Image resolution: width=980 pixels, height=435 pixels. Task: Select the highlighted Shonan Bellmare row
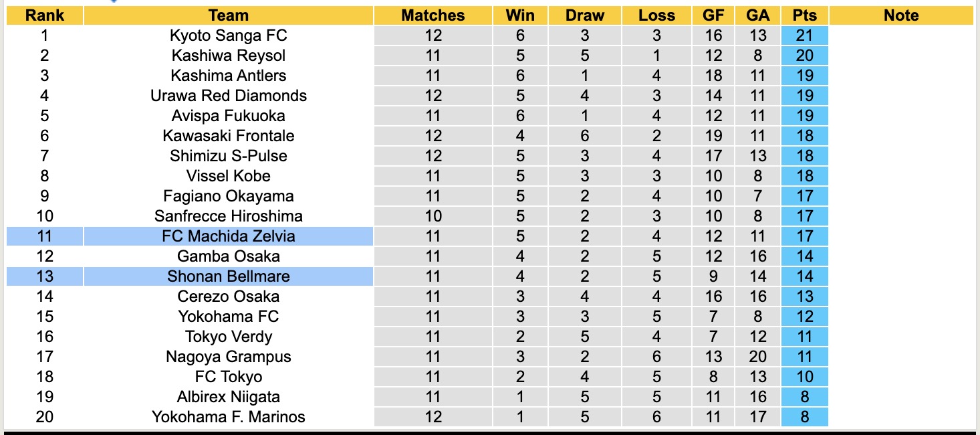tap(228, 276)
